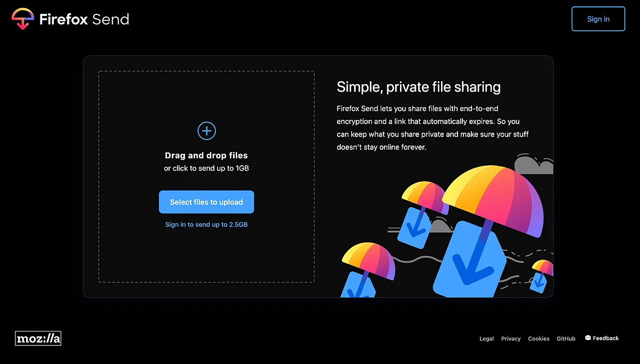Image resolution: width=640 pixels, height=364 pixels.
Task: Open the Legal footer link
Action: (x=486, y=338)
